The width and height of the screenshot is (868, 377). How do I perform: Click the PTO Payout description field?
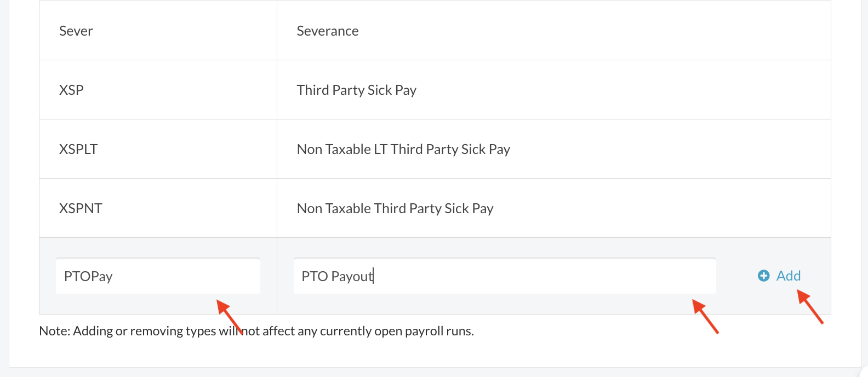[x=504, y=276]
